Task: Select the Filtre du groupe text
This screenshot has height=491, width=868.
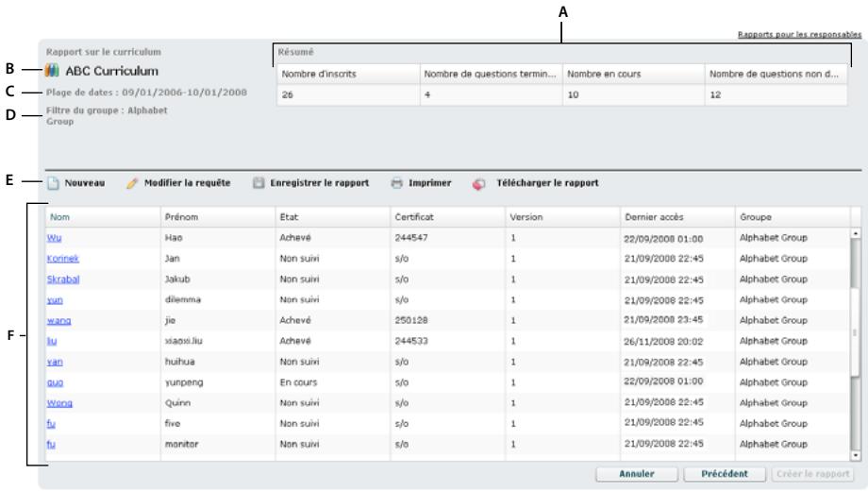Action: pyautogui.click(x=107, y=116)
